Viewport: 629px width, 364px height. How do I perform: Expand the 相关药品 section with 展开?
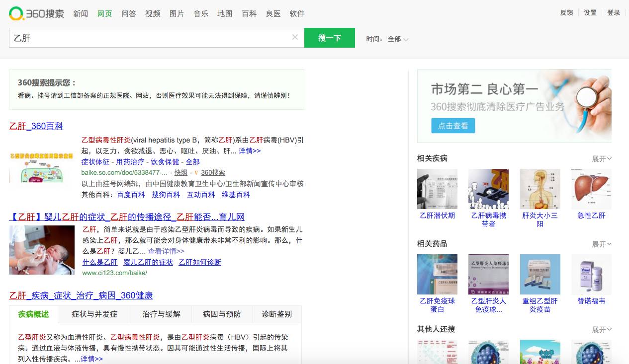[602, 244]
